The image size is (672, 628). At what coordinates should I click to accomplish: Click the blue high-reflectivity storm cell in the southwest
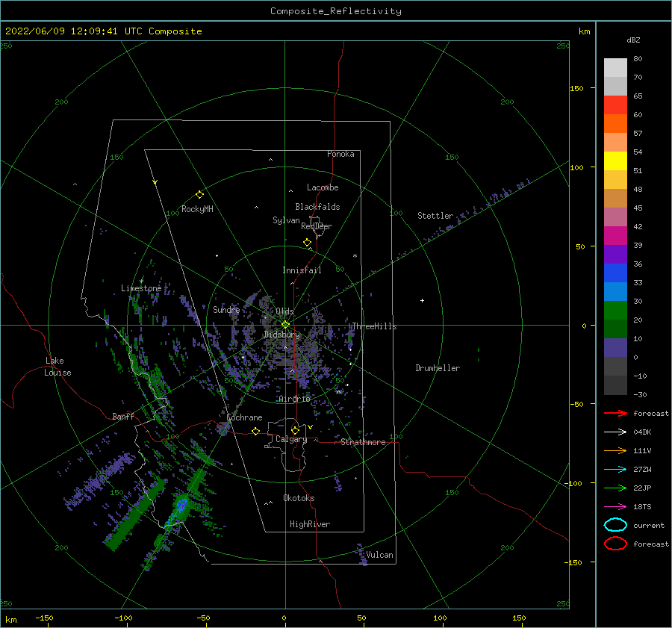point(181,504)
